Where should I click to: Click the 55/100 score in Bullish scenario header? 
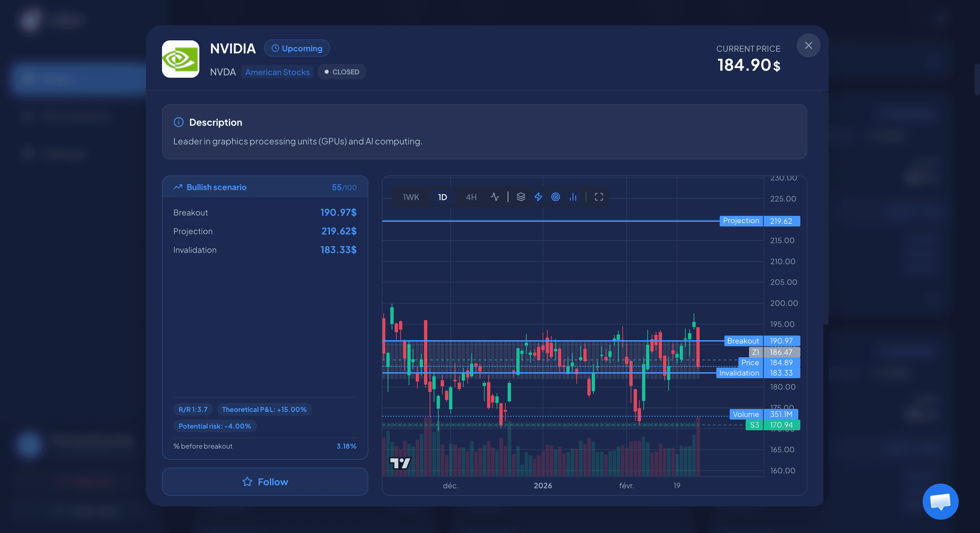coord(344,187)
